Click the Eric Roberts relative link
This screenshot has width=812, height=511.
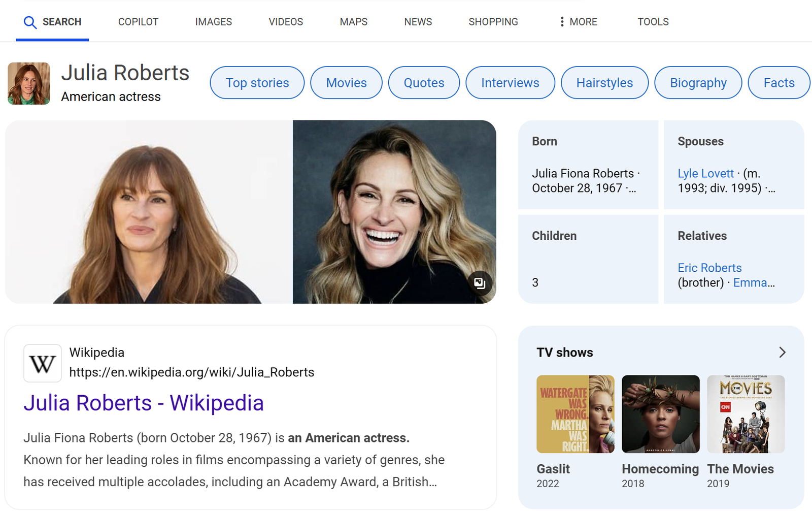[709, 268]
